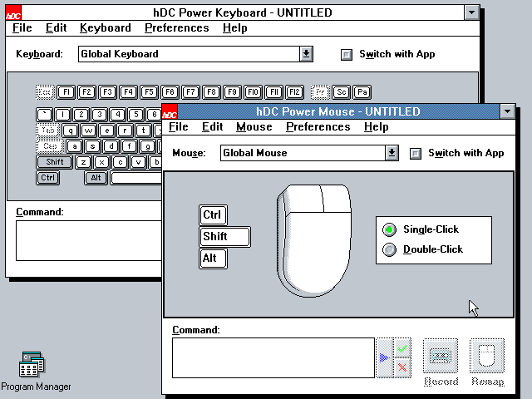532x399 pixels.
Task: Click the Remap mouse icon
Action: point(487,356)
